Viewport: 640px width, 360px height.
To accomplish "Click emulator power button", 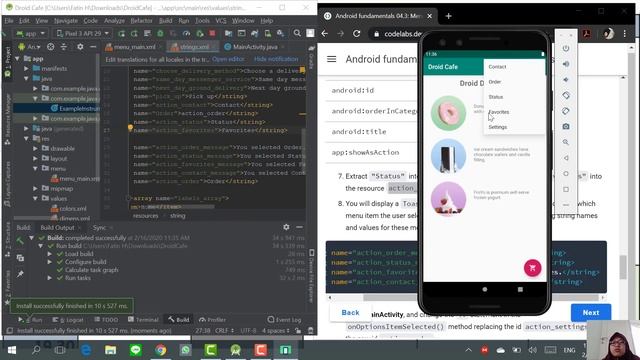I will (x=566, y=48).
